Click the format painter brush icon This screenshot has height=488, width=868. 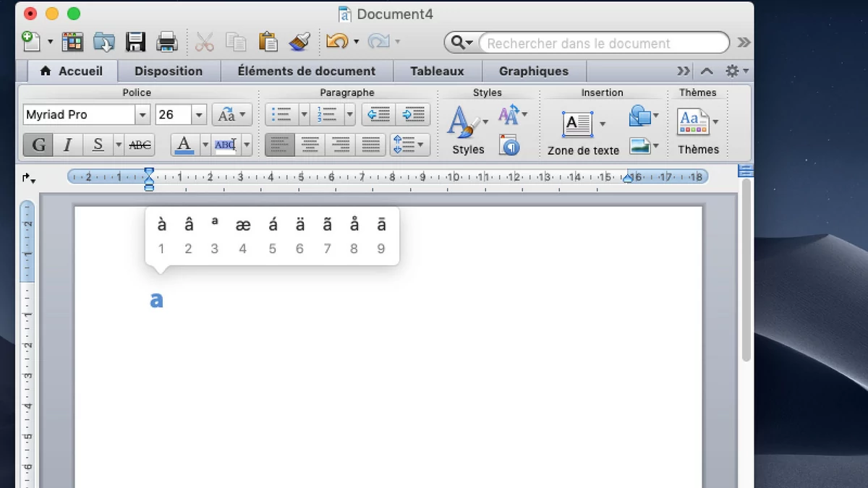pos(299,42)
